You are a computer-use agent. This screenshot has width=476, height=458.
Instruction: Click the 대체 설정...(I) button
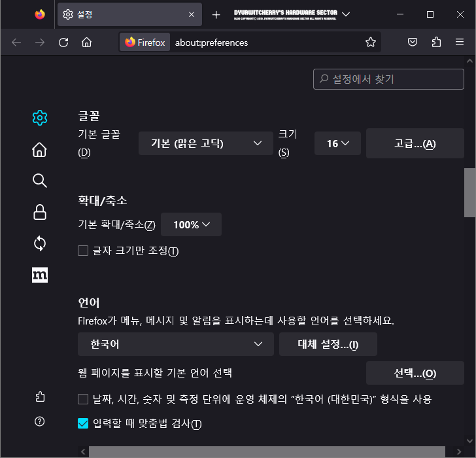pyautogui.click(x=328, y=344)
